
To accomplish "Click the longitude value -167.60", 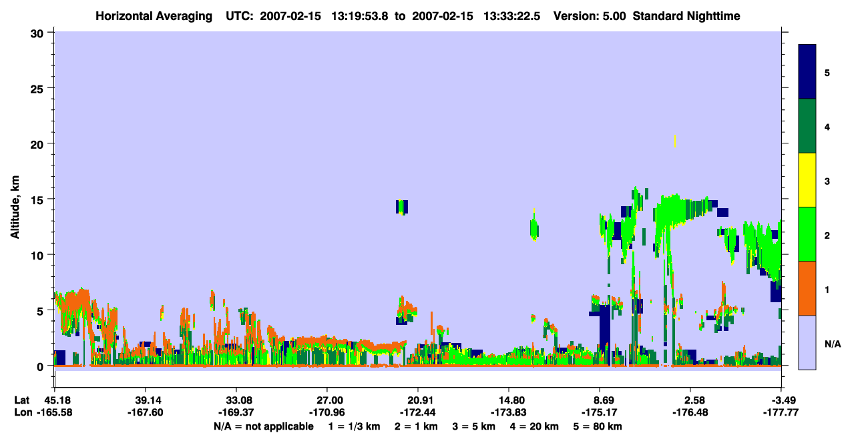I will [x=146, y=412].
